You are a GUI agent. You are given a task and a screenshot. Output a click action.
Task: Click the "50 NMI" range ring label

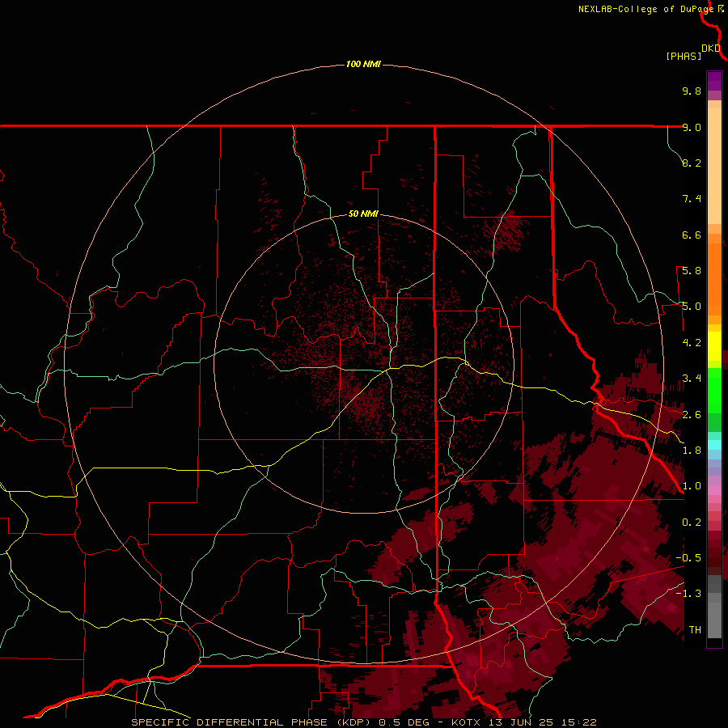(x=363, y=214)
